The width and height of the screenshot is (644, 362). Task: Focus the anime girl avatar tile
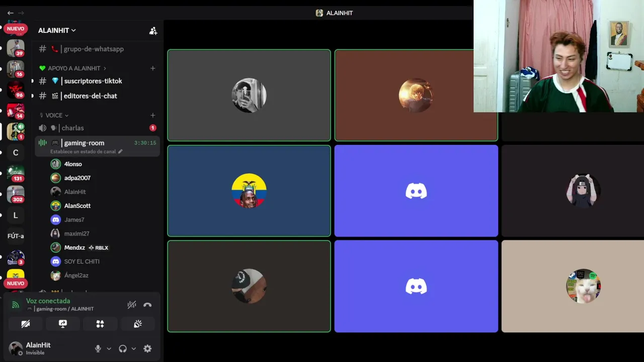[x=573, y=191]
